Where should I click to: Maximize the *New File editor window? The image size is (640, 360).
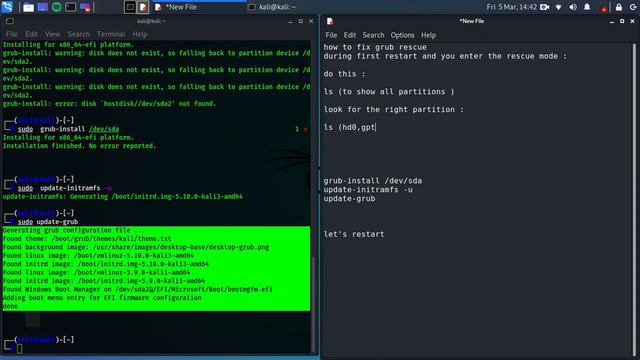[622, 21]
